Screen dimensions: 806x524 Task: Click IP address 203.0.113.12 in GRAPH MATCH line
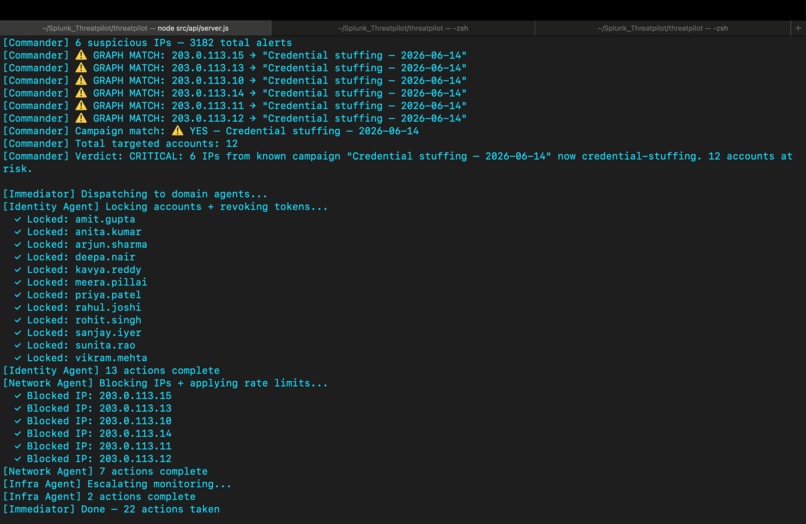(x=208, y=118)
